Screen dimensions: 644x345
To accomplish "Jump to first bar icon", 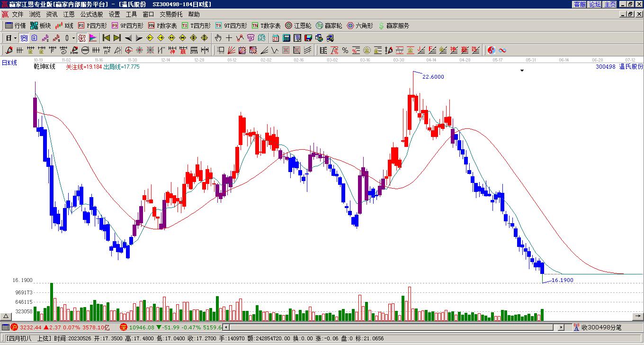I will pos(107,38).
